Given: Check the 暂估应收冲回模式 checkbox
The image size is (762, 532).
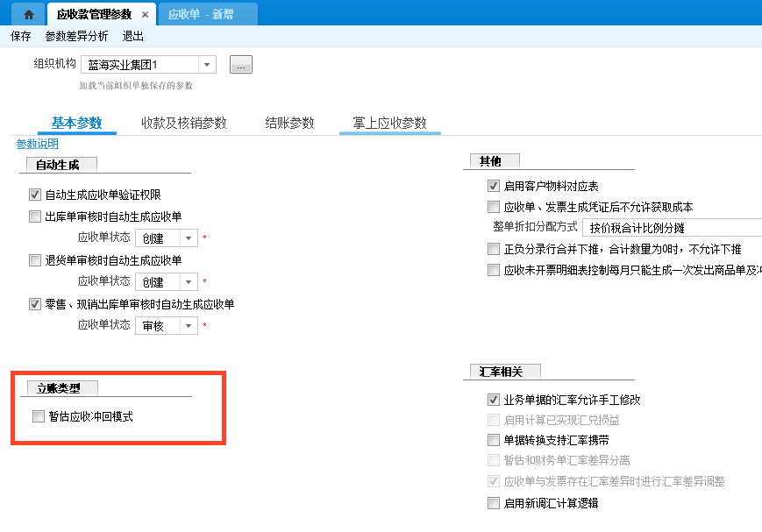Looking at the screenshot, I should click(x=38, y=417).
